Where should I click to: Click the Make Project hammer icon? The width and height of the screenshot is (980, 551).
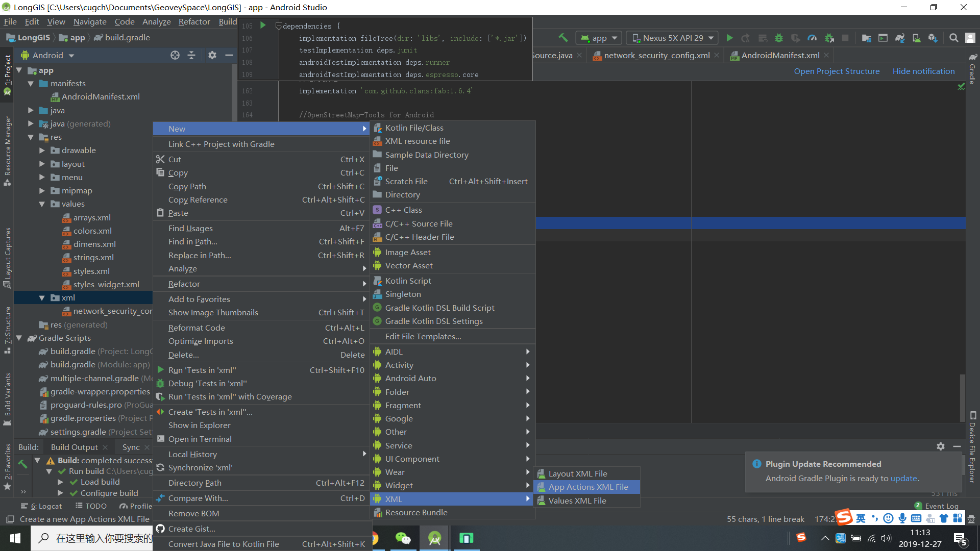[x=563, y=38]
